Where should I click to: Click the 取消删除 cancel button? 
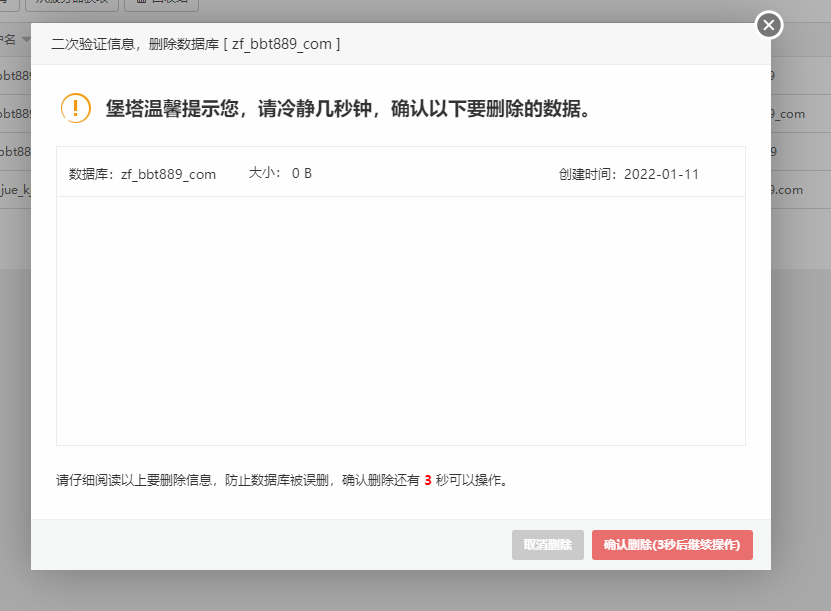pos(547,545)
